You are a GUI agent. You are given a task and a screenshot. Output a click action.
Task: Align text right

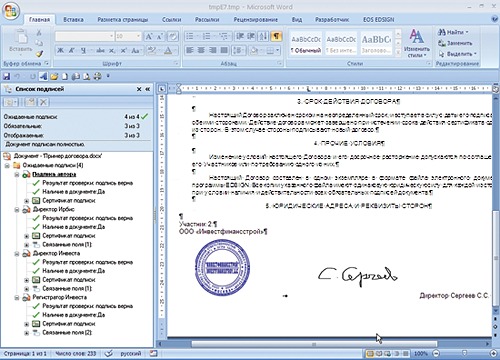[x=213, y=51]
